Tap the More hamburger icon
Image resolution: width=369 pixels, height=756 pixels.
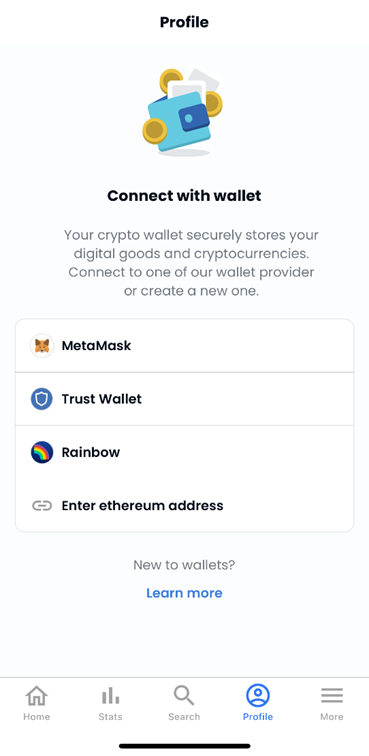point(332,696)
